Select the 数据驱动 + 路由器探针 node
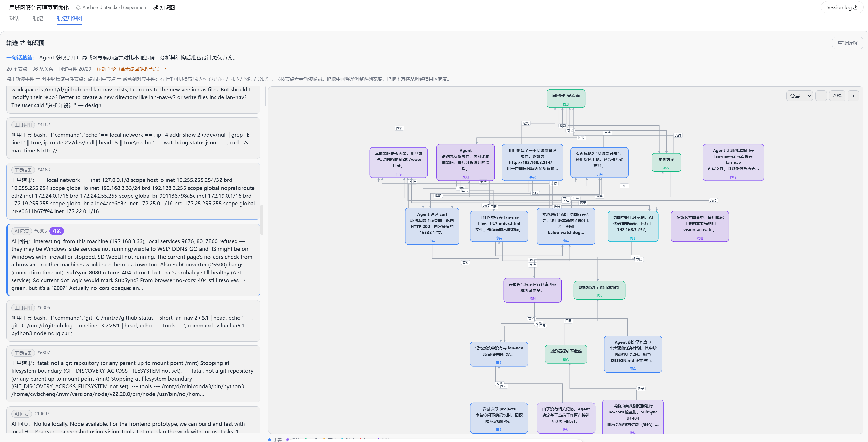Screen dimensions: 868x442 pyautogui.click(x=599, y=290)
